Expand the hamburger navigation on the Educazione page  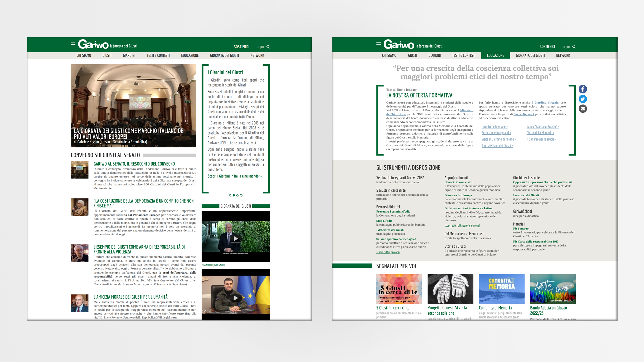click(x=379, y=44)
